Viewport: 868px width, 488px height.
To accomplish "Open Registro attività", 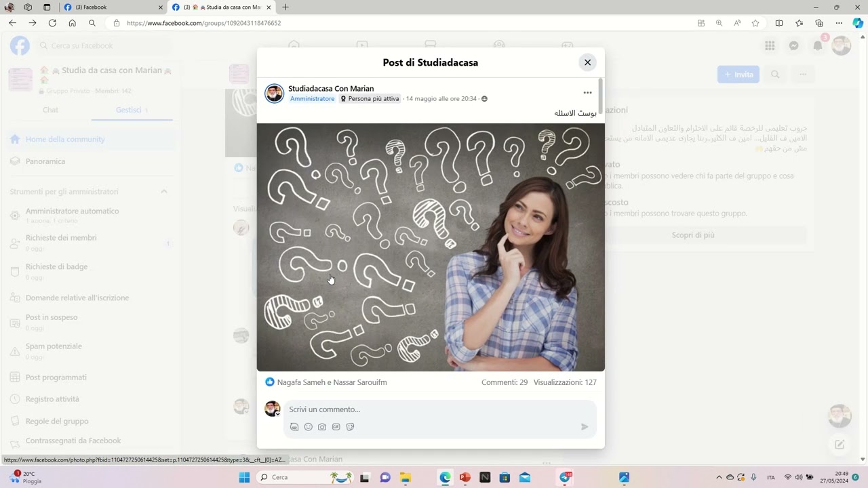I will click(90, 399).
